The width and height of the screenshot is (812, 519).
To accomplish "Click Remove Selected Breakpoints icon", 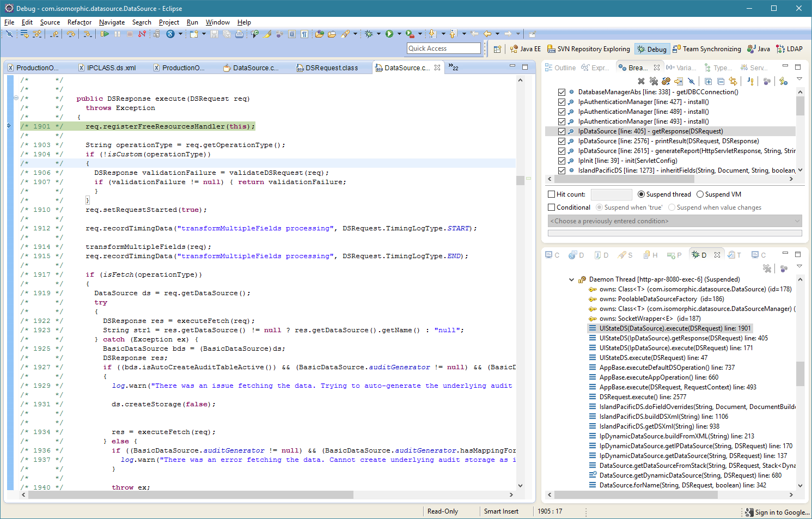I will click(641, 81).
